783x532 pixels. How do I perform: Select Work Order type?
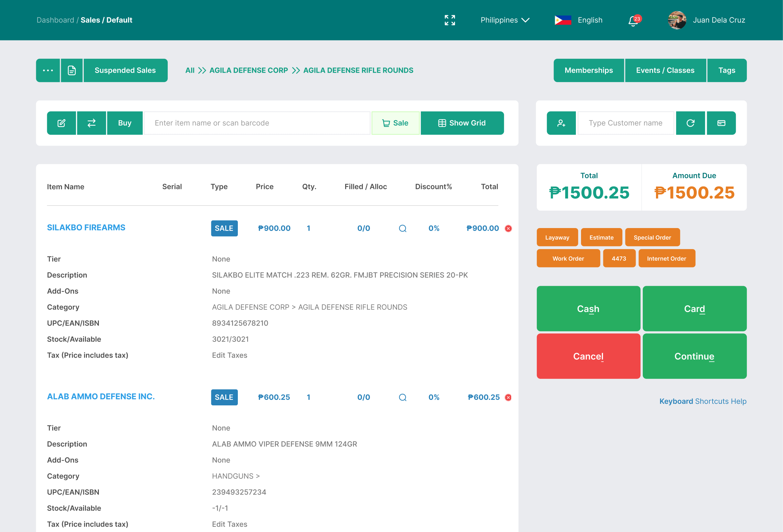[568, 259]
